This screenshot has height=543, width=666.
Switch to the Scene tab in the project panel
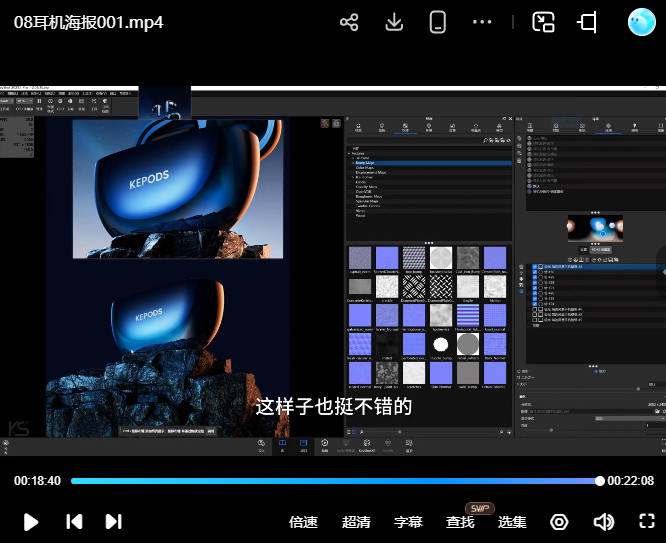click(x=530, y=127)
